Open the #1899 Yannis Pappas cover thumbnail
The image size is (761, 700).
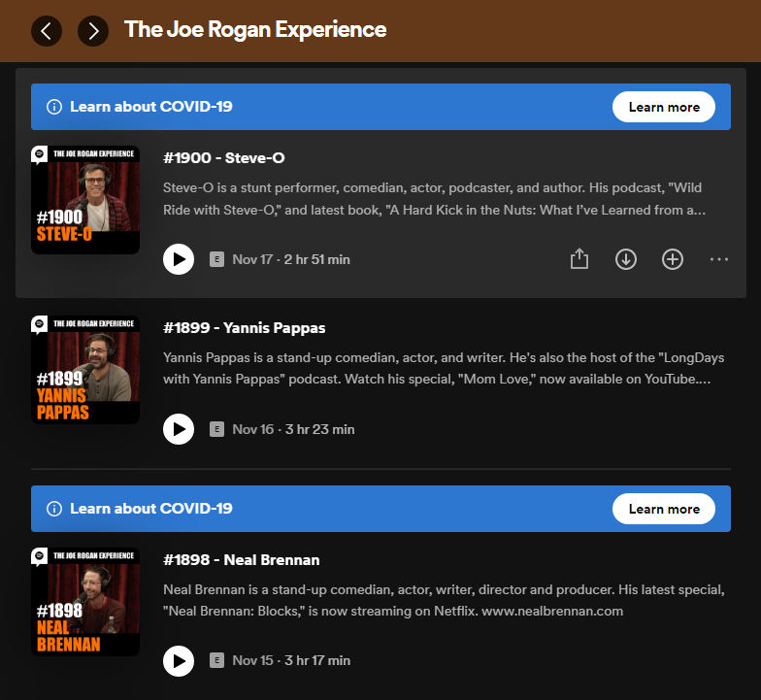[85, 370]
